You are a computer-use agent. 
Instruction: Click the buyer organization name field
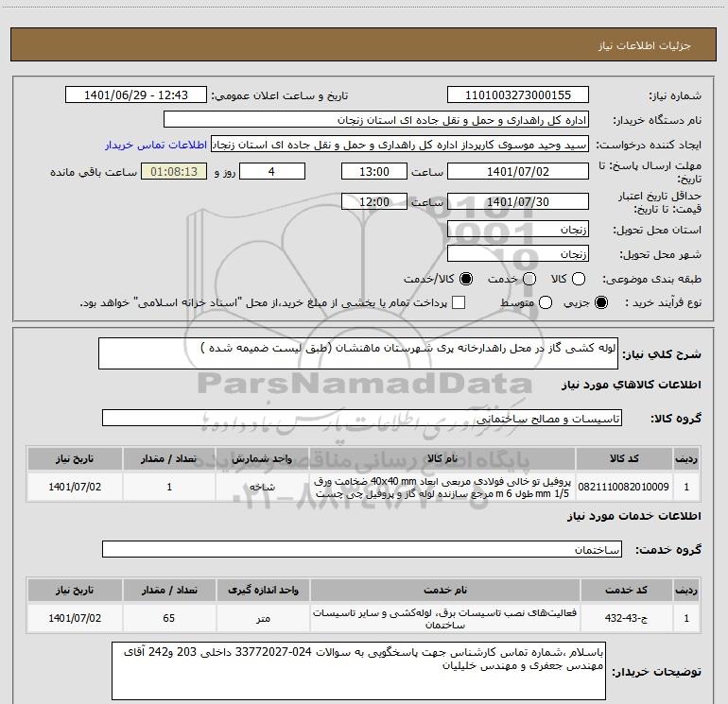pos(376,120)
